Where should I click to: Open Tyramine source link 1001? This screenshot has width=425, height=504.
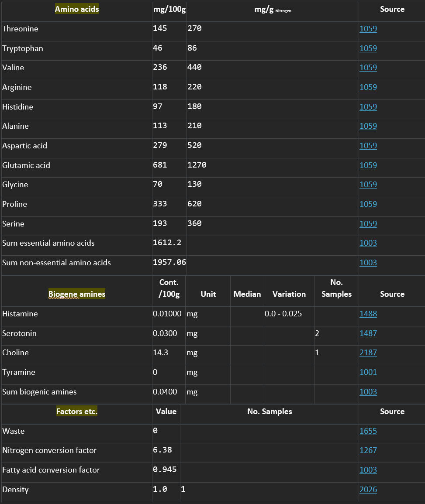coord(368,372)
